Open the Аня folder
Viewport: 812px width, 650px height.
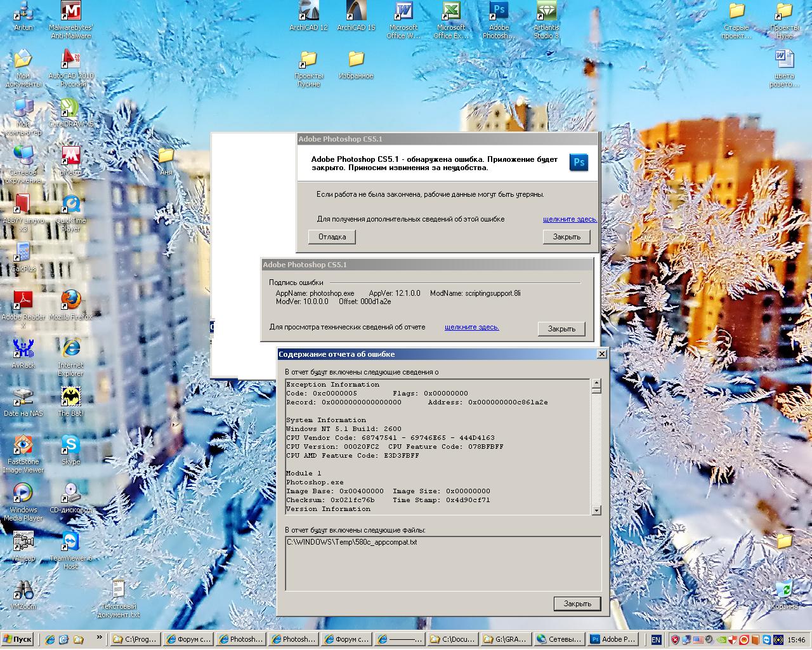tap(166, 161)
